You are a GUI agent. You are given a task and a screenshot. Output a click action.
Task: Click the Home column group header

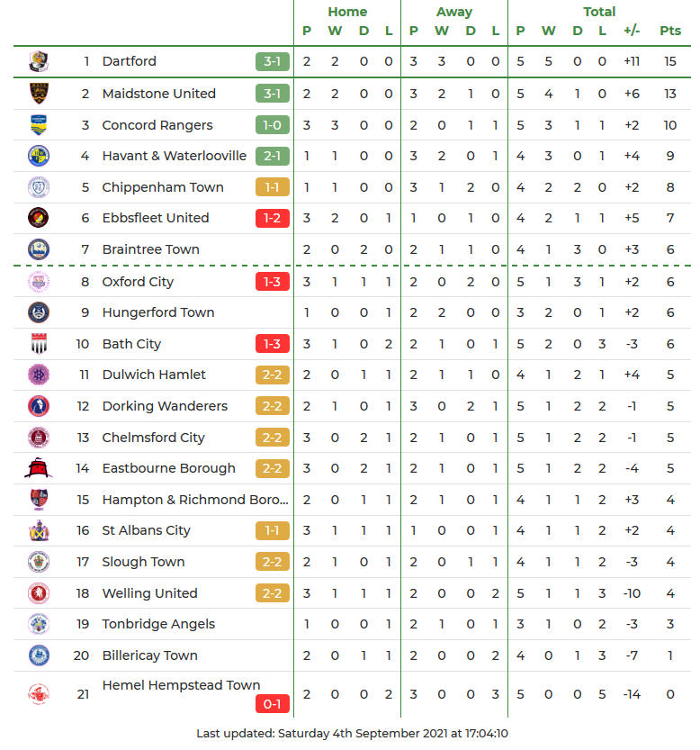coord(347,12)
